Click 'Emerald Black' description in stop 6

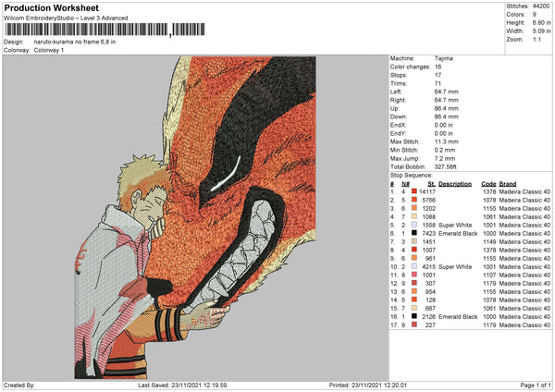(x=458, y=234)
